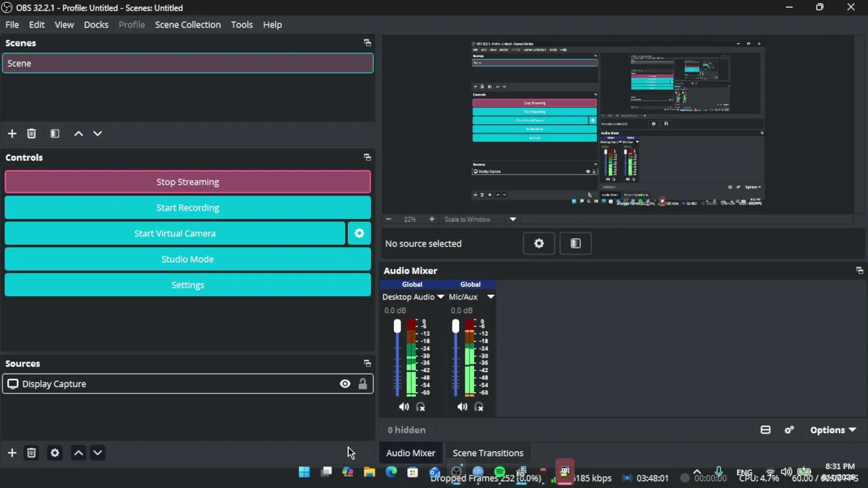Switch to the Audio Mixer tab
The image size is (868, 488).
pyautogui.click(x=411, y=453)
